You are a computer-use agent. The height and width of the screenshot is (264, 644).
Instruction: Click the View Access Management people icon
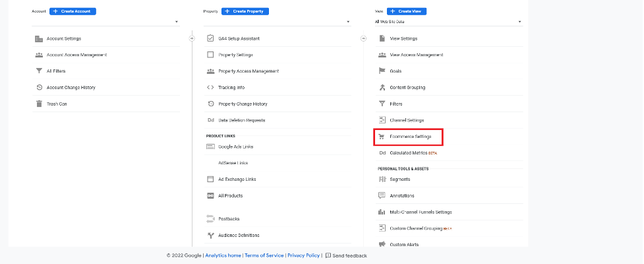(x=382, y=55)
